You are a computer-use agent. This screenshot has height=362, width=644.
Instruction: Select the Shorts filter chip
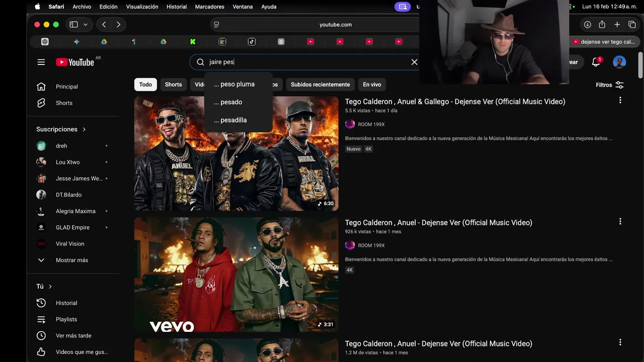coord(173,84)
